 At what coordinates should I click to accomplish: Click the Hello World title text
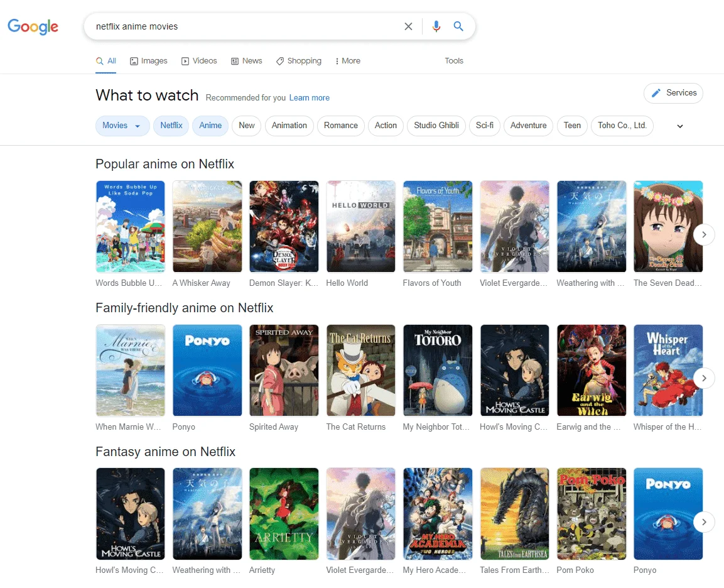(x=347, y=283)
